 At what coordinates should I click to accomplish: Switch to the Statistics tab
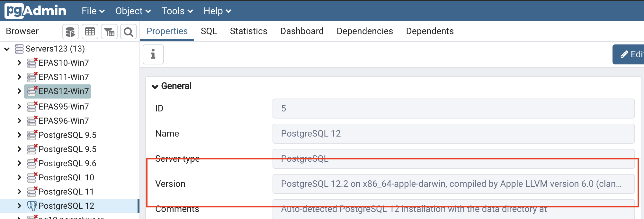pos(248,31)
